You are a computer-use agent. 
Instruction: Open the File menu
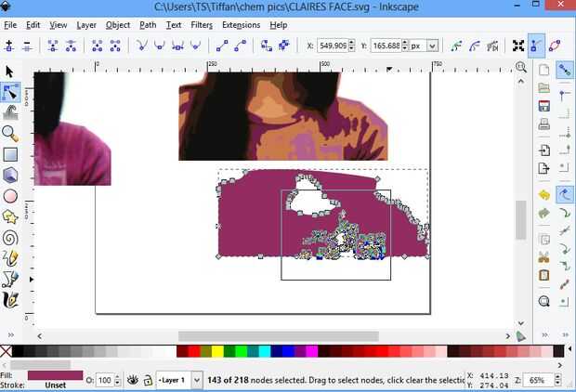click(x=10, y=25)
